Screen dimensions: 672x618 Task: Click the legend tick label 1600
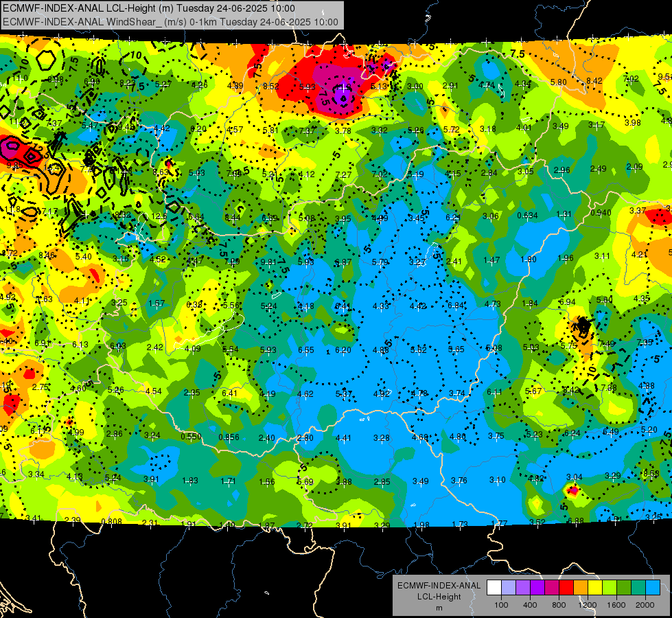616,605
